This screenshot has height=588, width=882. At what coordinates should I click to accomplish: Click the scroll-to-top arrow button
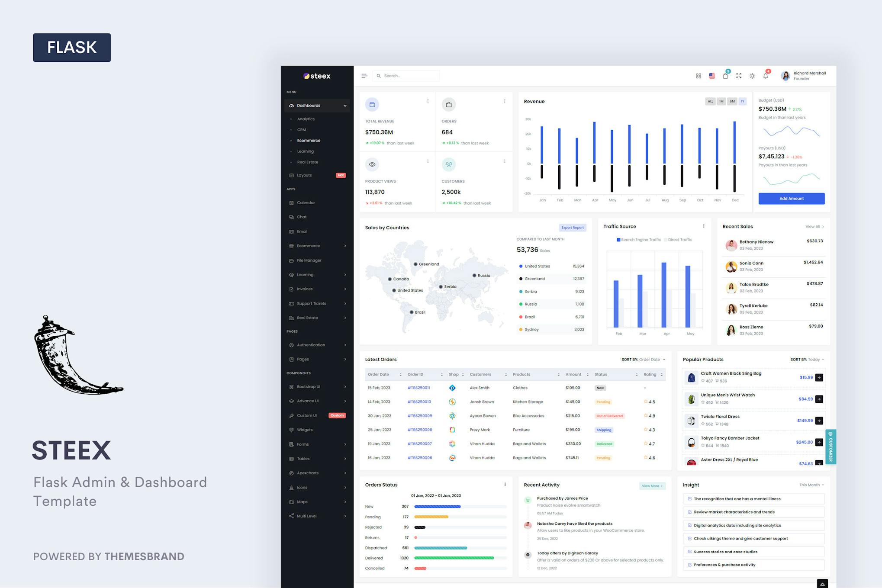pos(822,584)
